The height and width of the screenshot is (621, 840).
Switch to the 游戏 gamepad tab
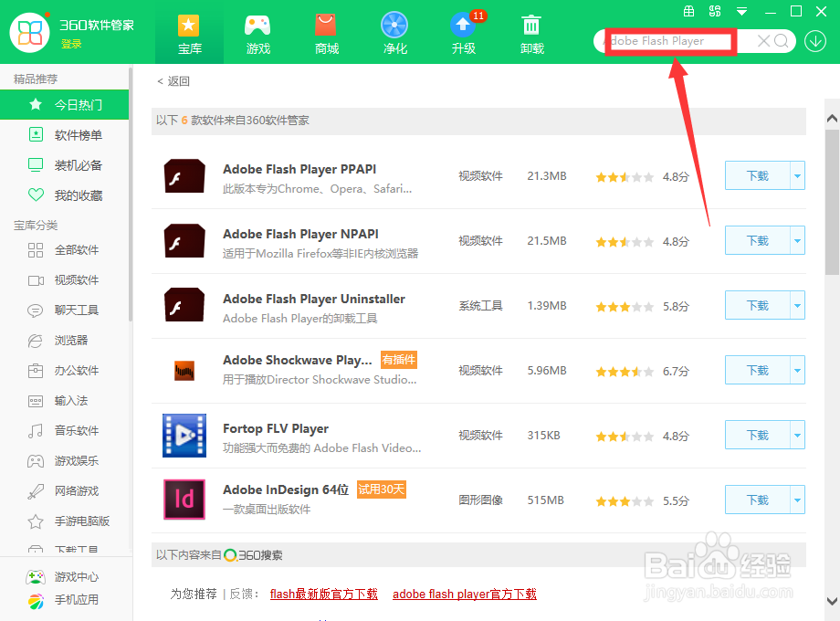click(257, 33)
